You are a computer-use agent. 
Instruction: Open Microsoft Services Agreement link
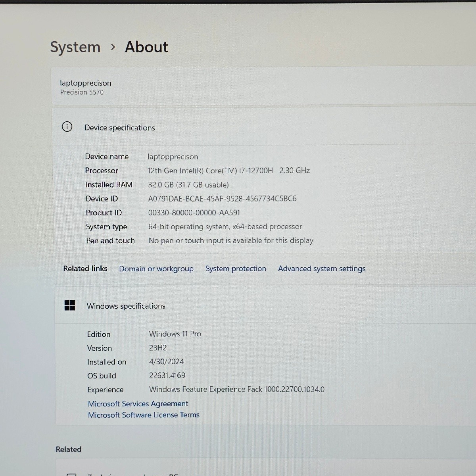[138, 404]
